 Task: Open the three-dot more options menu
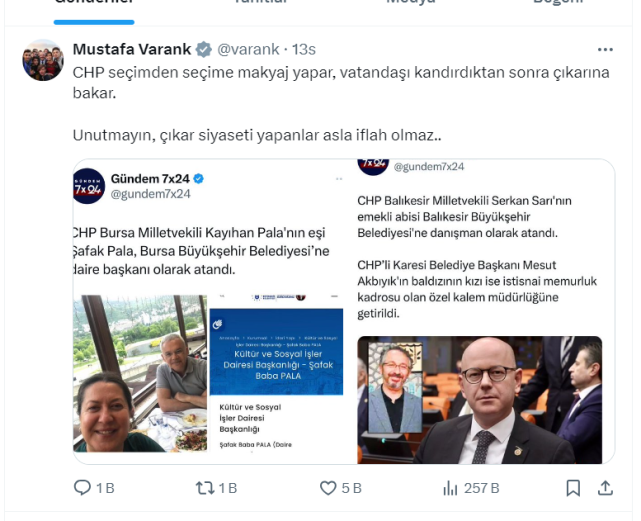605,49
